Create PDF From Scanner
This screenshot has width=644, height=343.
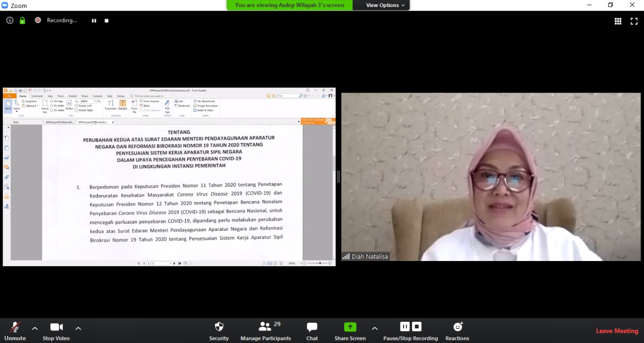(150, 102)
